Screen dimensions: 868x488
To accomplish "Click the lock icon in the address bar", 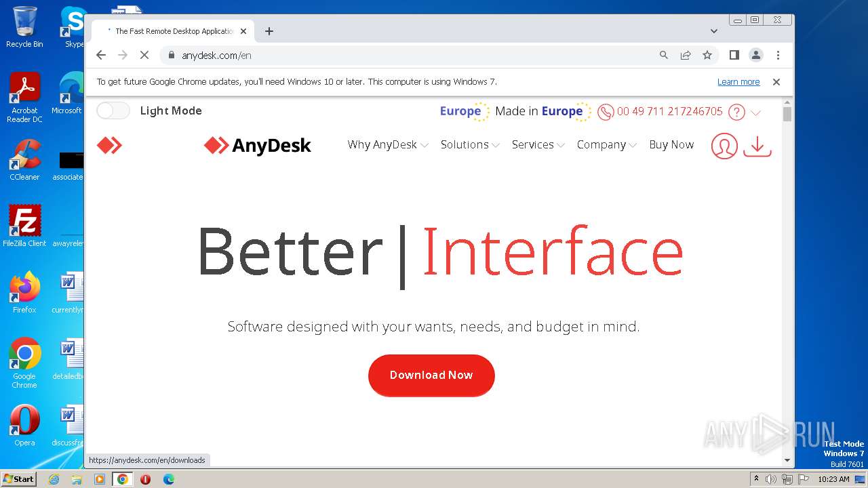I will pyautogui.click(x=172, y=55).
